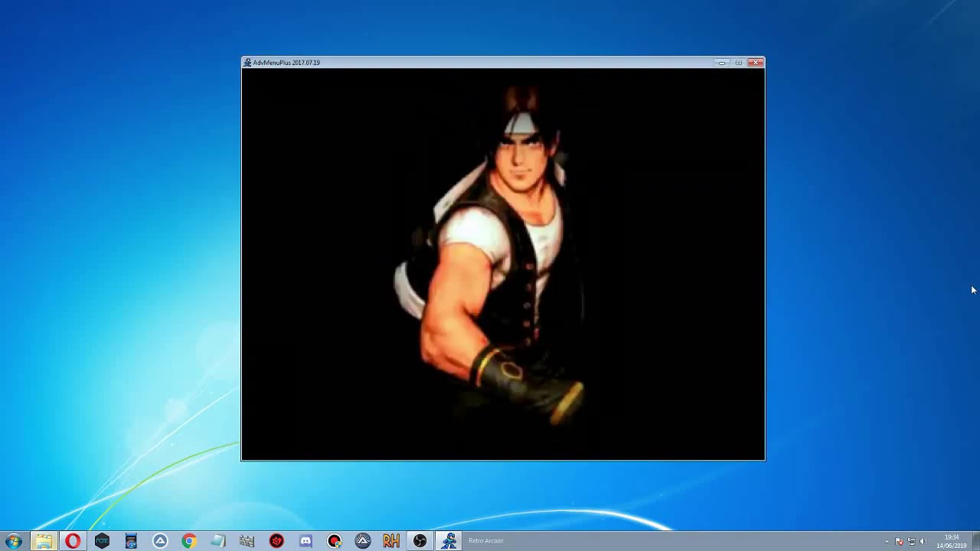Image resolution: width=980 pixels, height=551 pixels.
Task: Click the fighter character artwork in AdvMenuPlus
Action: point(490,256)
